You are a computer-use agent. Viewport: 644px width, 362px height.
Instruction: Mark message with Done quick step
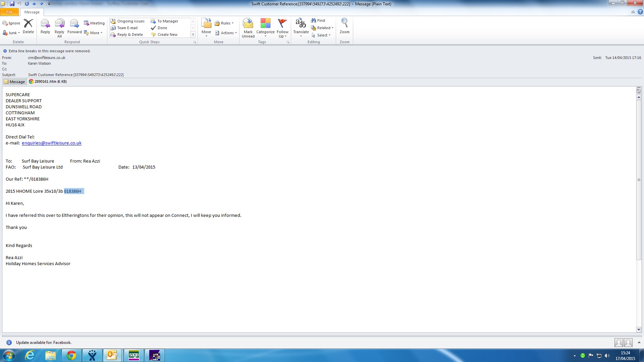[162, 28]
